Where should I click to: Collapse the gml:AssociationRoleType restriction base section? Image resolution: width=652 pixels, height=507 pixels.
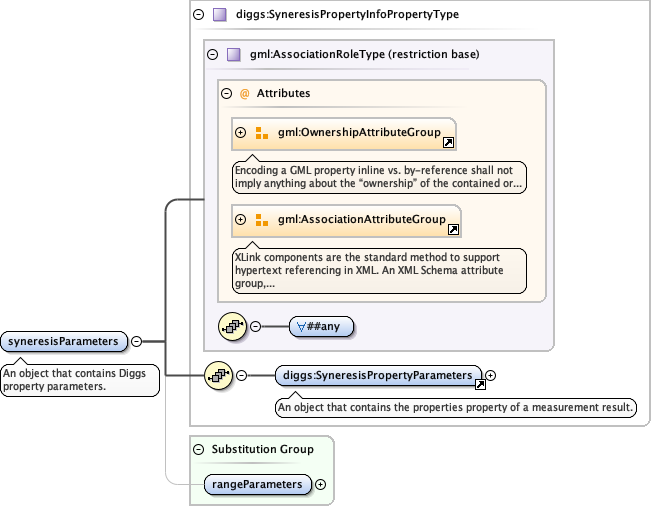212,55
